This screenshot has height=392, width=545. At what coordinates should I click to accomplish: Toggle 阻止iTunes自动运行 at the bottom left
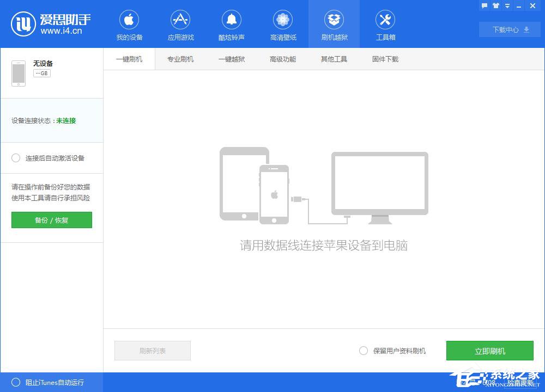(x=16, y=382)
